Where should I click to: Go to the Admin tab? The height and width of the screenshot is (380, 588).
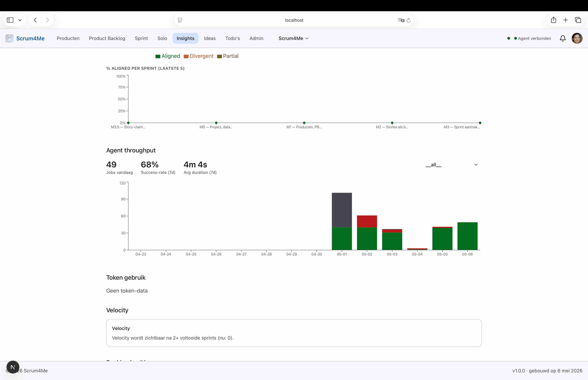(x=256, y=38)
